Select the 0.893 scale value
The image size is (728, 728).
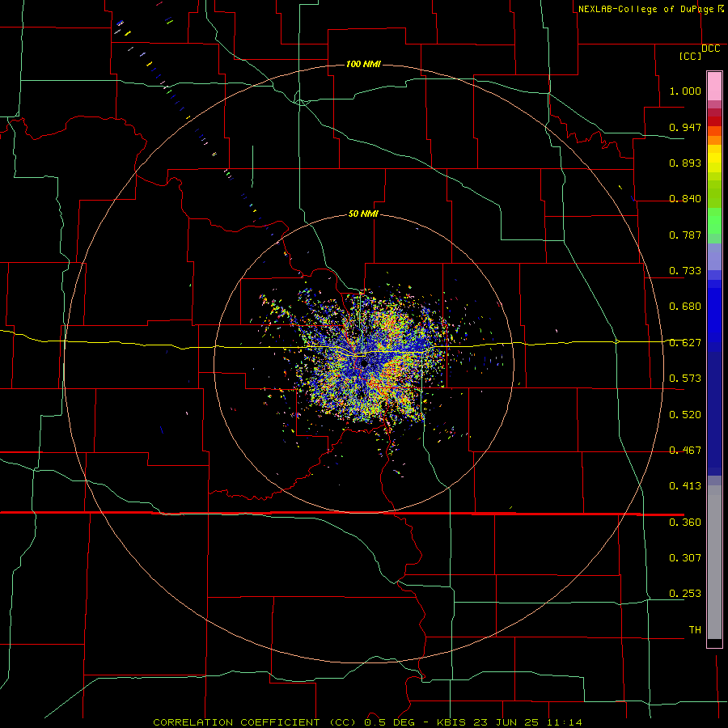pyautogui.click(x=685, y=163)
